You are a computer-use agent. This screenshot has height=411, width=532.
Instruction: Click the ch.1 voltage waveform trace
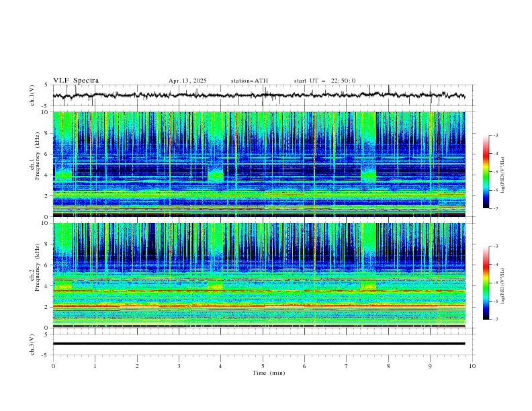pos(259,95)
